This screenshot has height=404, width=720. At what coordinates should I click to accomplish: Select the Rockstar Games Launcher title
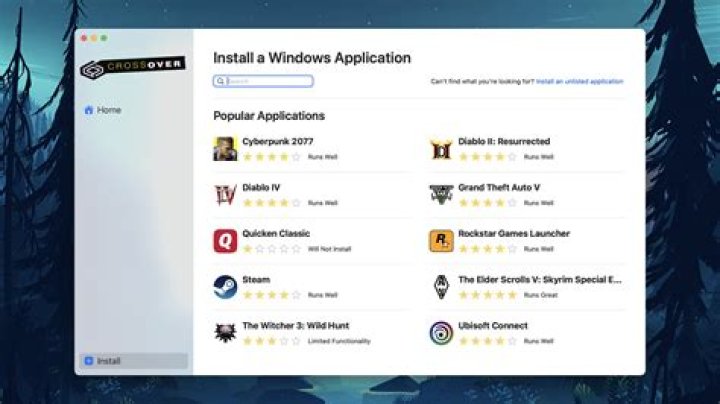[514, 233]
